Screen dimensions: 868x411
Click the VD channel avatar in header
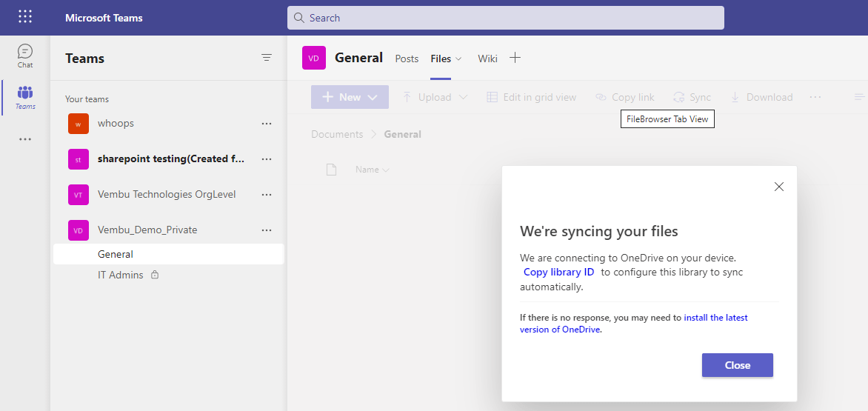(314, 58)
